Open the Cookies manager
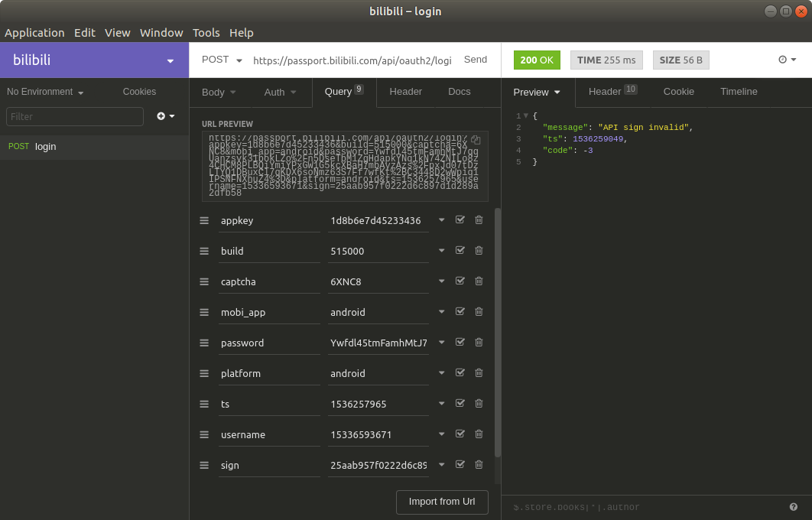The width and height of the screenshot is (812, 520). click(x=139, y=92)
